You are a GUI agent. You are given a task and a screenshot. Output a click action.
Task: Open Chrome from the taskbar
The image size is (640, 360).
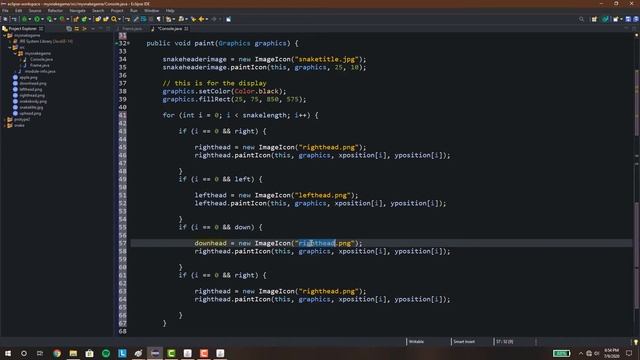[57, 353]
